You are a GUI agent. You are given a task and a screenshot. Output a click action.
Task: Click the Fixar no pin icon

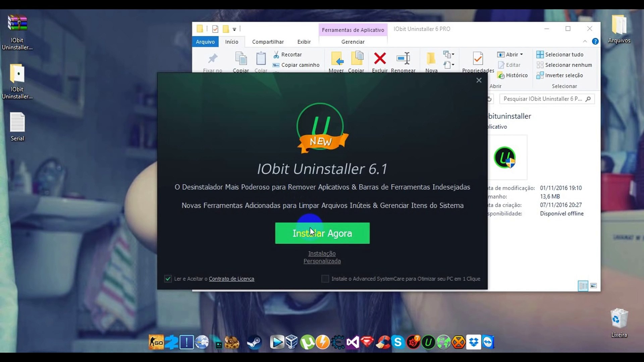tap(212, 60)
